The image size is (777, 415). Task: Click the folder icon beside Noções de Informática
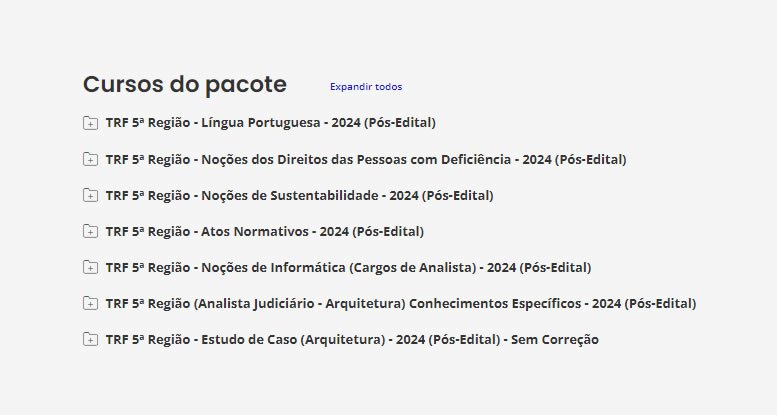[x=90, y=267]
